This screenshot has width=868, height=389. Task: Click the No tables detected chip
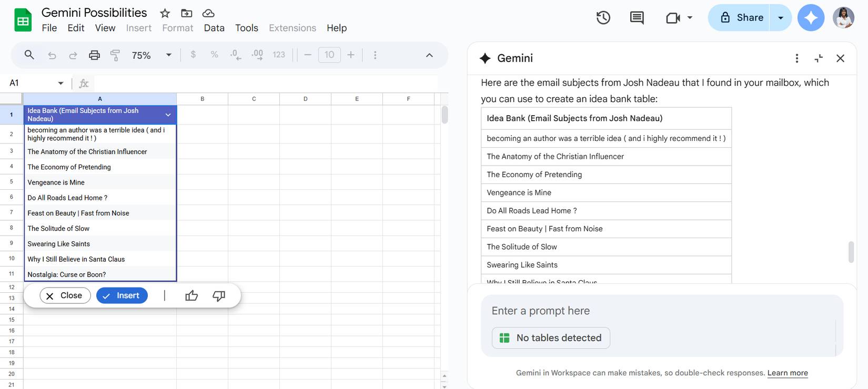551,338
